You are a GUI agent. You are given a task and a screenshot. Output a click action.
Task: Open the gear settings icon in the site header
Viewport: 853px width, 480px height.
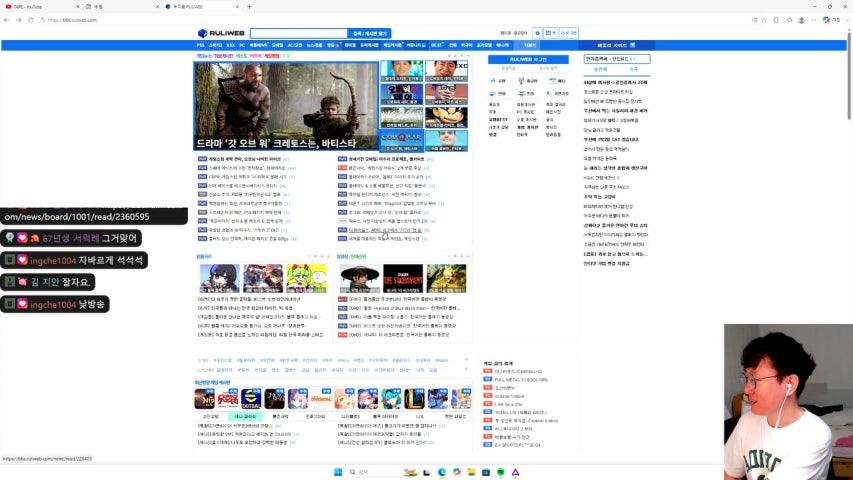(x=537, y=33)
